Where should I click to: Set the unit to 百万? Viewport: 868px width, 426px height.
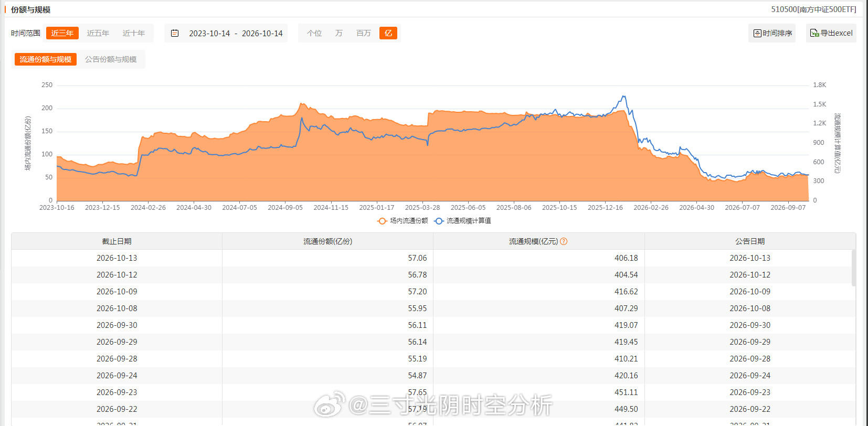coord(364,33)
